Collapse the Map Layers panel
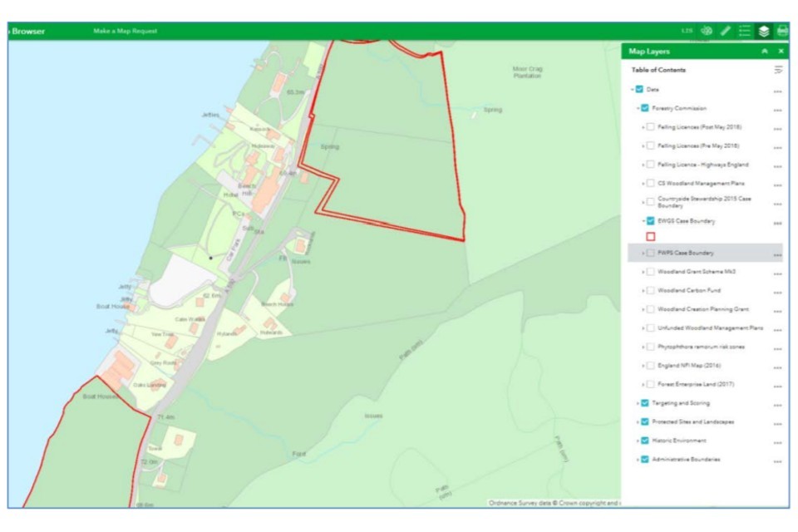The image size is (798, 532). (x=765, y=52)
